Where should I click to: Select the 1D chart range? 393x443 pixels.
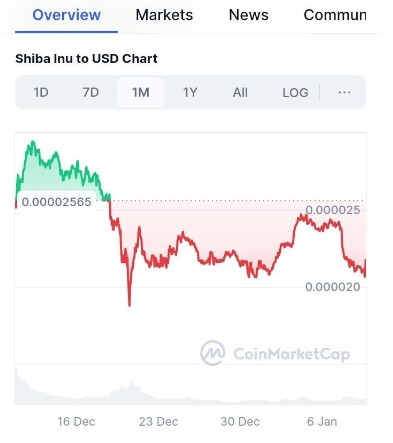[x=41, y=92]
